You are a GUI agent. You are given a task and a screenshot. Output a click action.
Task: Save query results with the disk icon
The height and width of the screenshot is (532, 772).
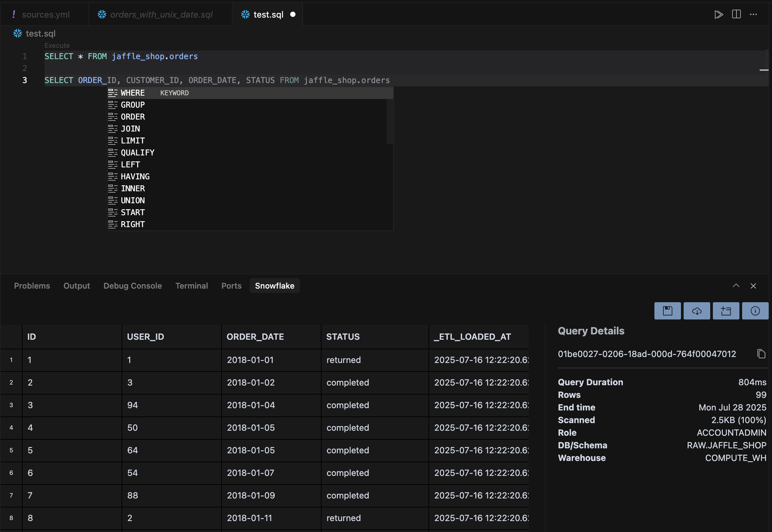pyautogui.click(x=667, y=311)
